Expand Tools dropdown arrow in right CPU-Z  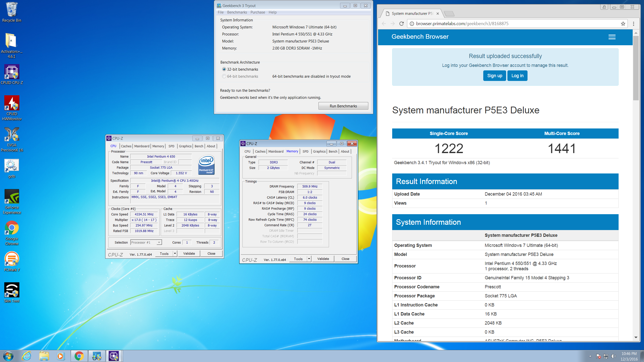(309, 259)
